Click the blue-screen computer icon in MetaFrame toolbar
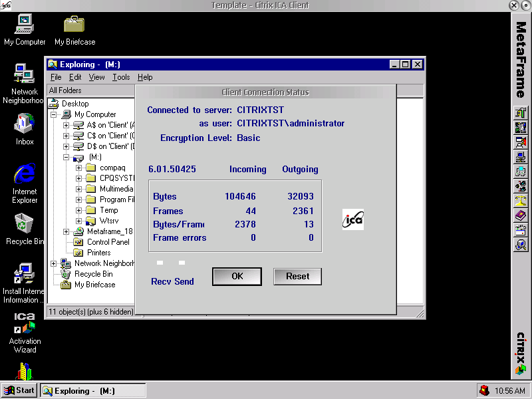This screenshot has width=532, height=399. [x=521, y=157]
